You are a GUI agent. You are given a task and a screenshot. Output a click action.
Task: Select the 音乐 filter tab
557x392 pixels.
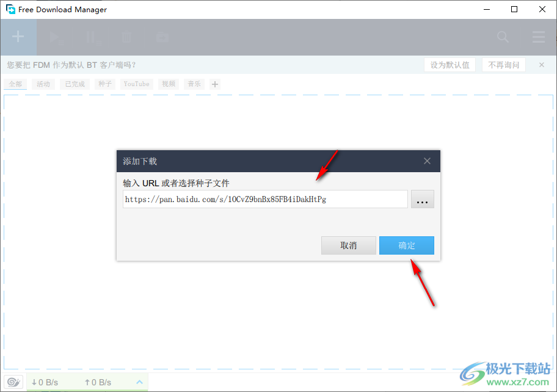(194, 84)
